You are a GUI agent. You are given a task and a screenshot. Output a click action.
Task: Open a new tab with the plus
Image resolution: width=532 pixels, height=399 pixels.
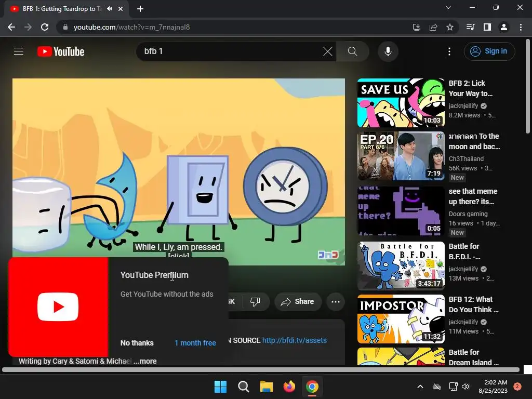click(140, 9)
